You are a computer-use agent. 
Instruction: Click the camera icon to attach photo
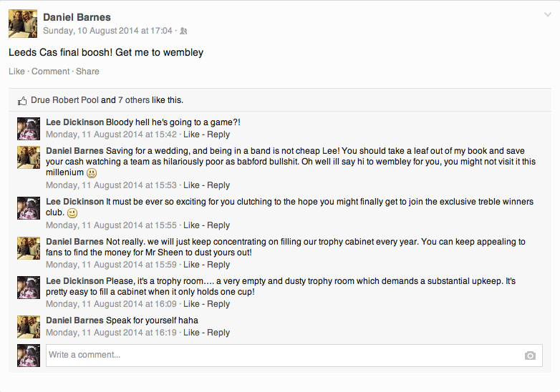coord(529,356)
